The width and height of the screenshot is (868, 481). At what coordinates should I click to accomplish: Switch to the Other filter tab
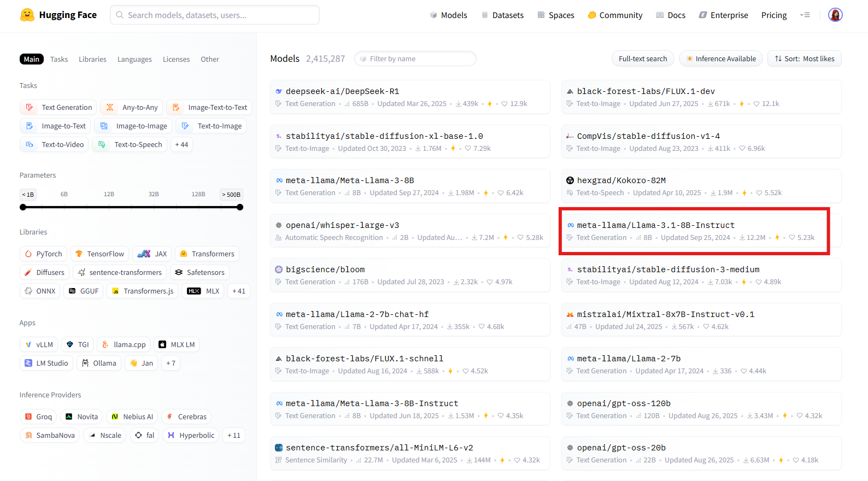210,59
